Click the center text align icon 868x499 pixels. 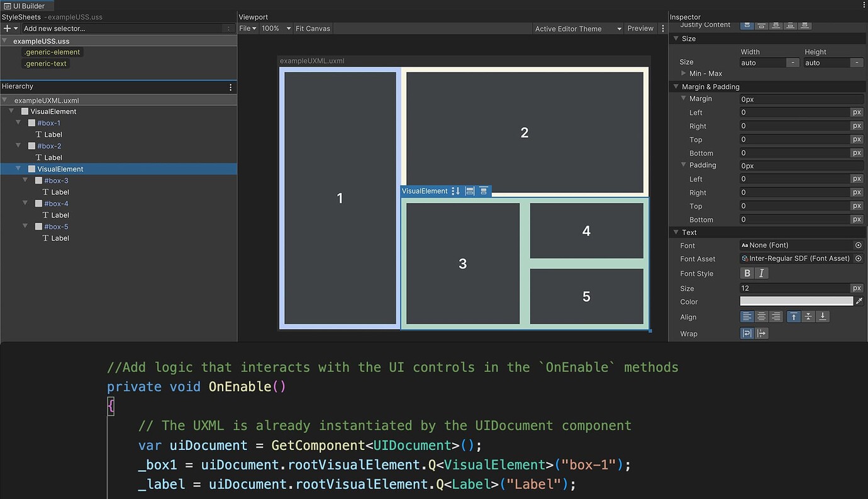[761, 316]
